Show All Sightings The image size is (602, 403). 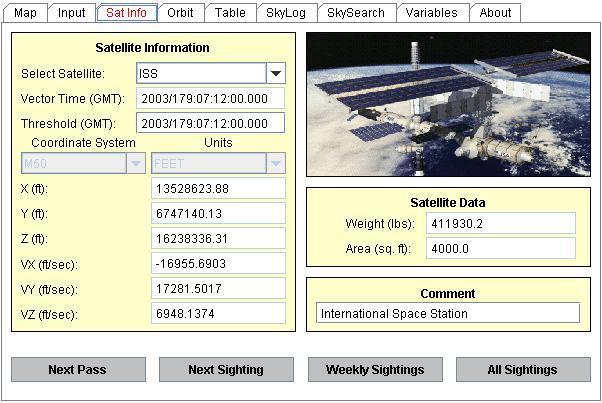pos(523,370)
